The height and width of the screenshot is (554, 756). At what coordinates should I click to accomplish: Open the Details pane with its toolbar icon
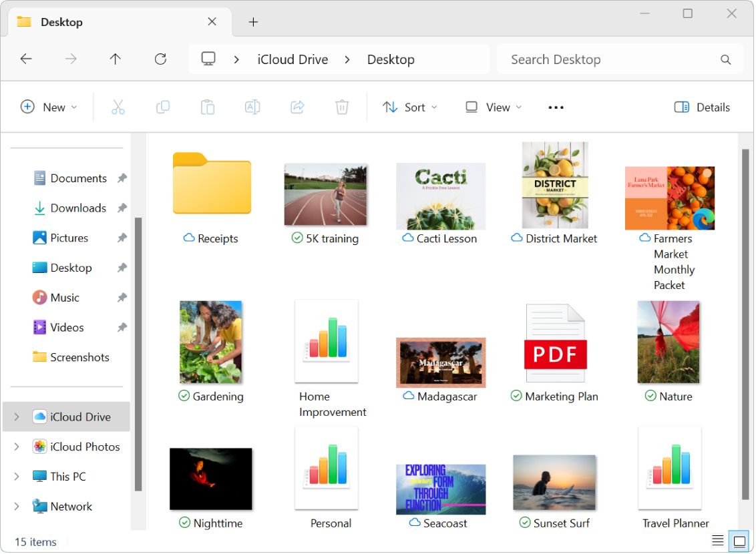click(701, 107)
